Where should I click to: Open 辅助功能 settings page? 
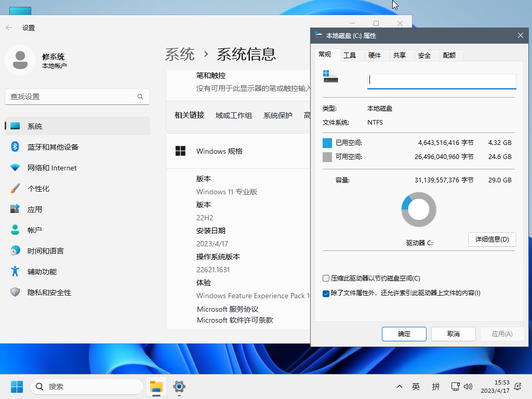(x=77, y=272)
